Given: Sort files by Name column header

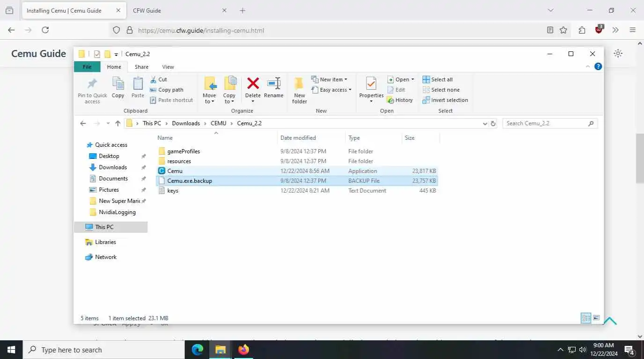Looking at the screenshot, I should pyautogui.click(x=216, y=138).
